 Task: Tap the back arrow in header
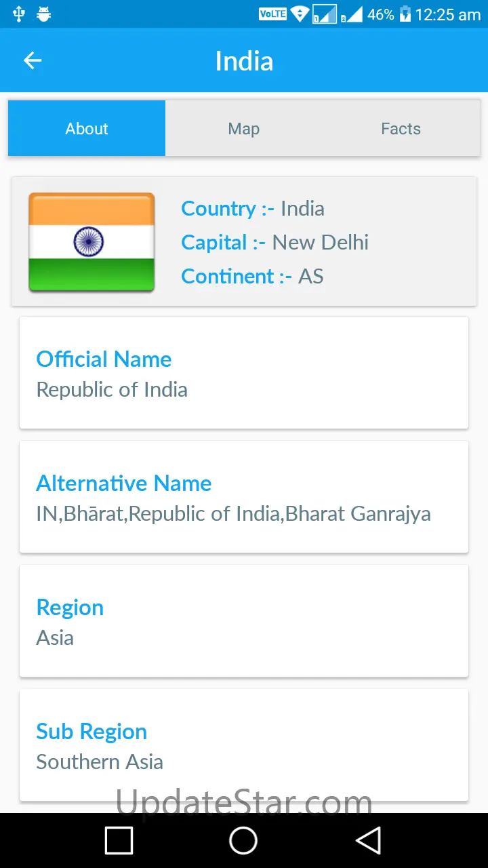click(33, 61)
